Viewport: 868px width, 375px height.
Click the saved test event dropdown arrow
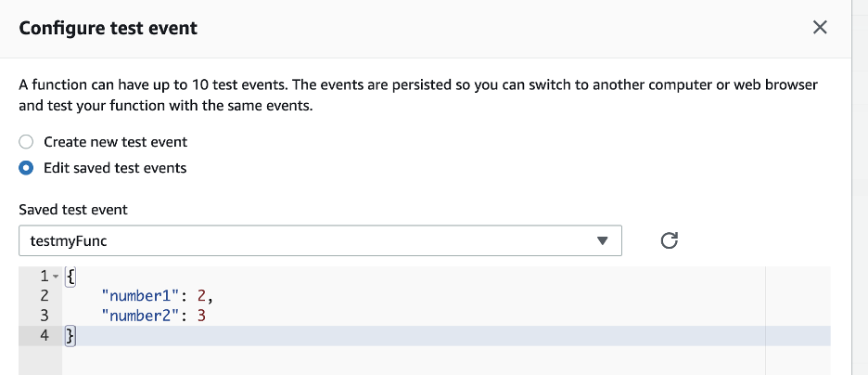[603, 241]
